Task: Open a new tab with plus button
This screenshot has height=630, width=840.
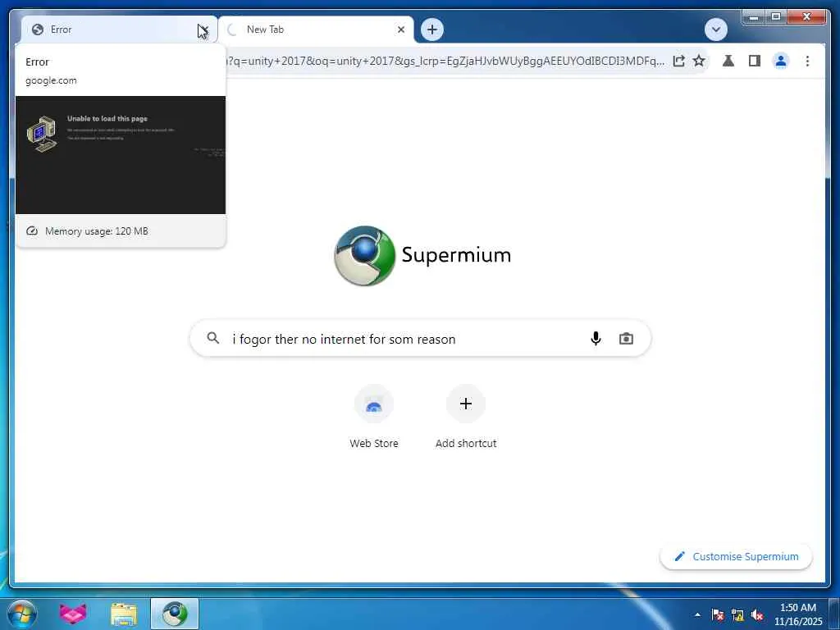Action: point(432,30)
